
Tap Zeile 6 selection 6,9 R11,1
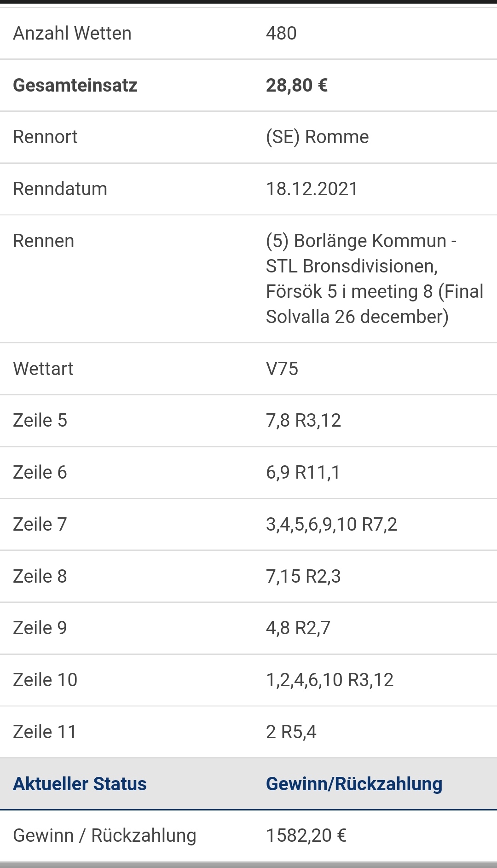303,473
